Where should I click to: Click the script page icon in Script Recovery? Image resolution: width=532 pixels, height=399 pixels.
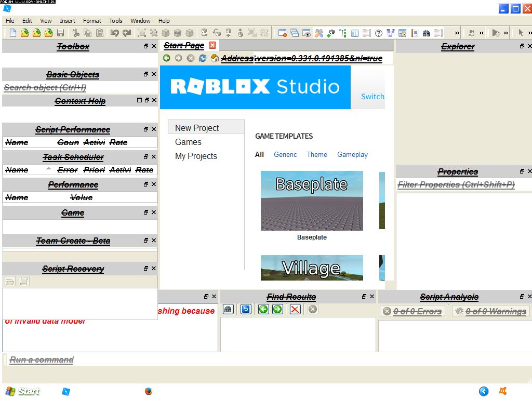tap(24, 281)
